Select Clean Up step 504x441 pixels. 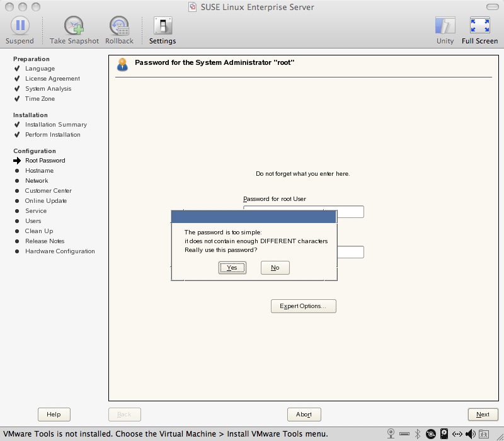pyautogui.click(x=39, y=231)
